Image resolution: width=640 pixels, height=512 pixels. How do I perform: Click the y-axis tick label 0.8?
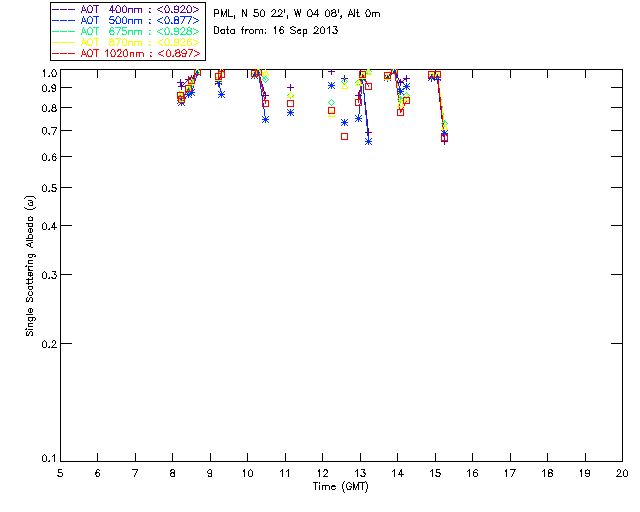pyautogui.click(x=49, y=108)
